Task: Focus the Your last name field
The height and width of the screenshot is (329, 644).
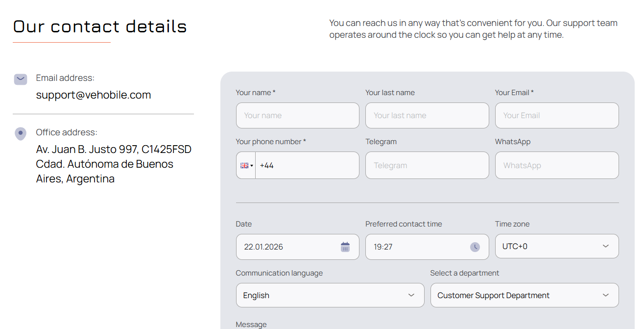Action: click(x=427, y=116)
